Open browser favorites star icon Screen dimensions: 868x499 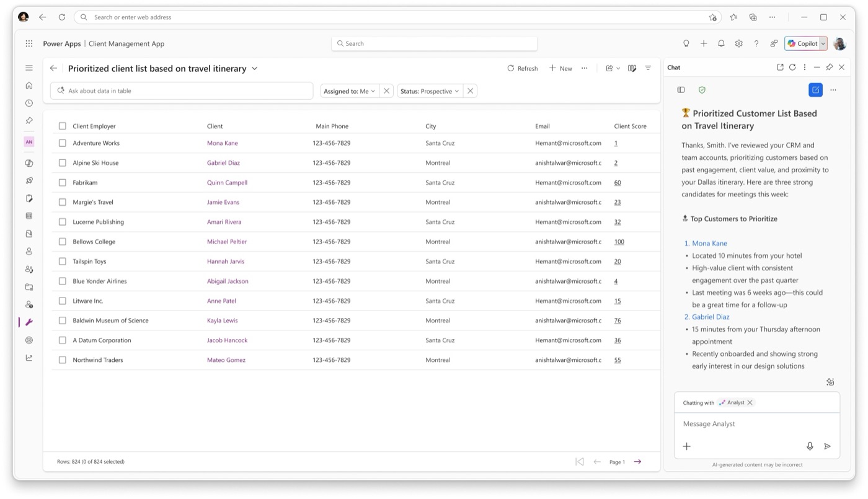(x=733, y=17)
